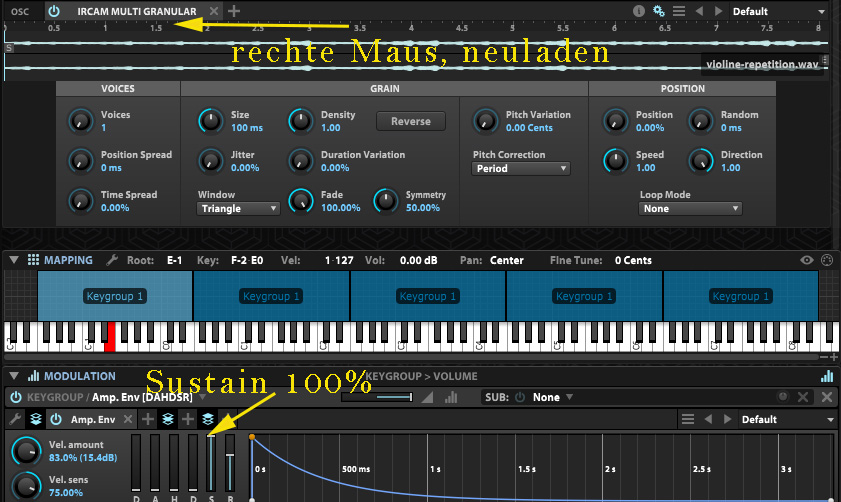Click the Voices knob
The image size is (841, 502).
click(80, 121)
